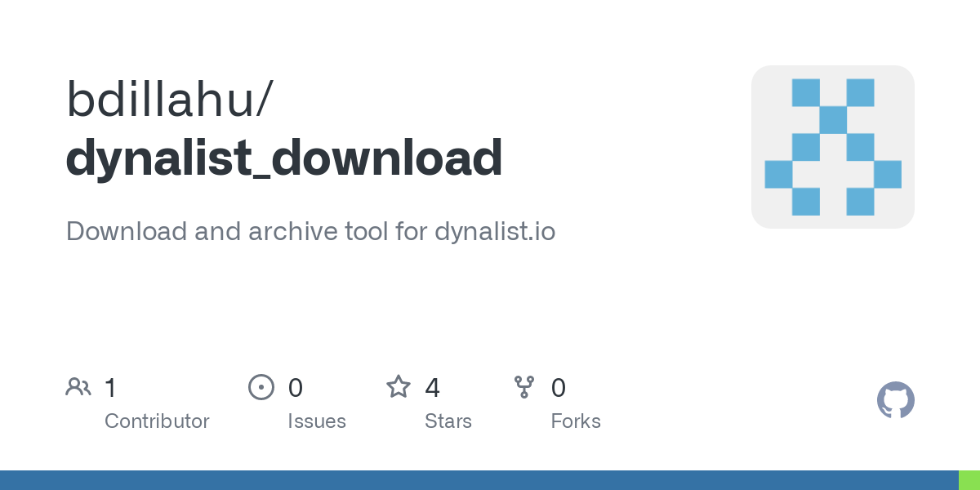Screen dimensions: 980x490
Task: Click the star icon
Action: click(399, 387)
